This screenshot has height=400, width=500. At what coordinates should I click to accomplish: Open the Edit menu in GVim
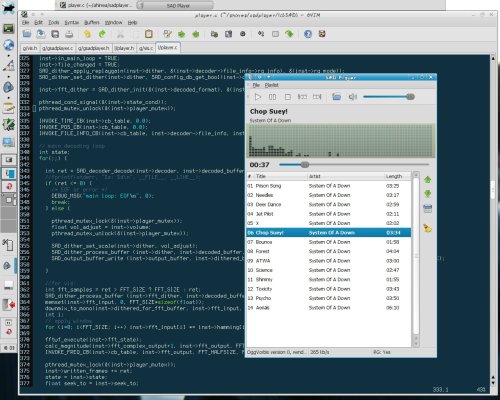[x=38, y=22]
